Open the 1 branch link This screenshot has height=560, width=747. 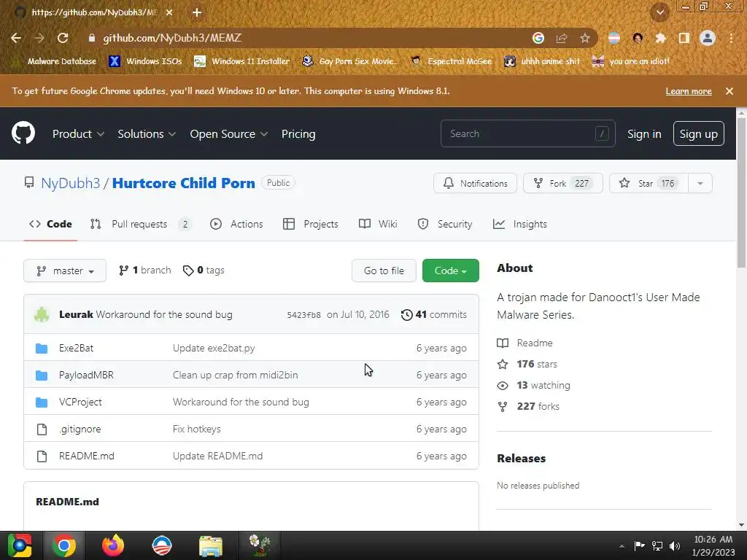pos(145,271)
